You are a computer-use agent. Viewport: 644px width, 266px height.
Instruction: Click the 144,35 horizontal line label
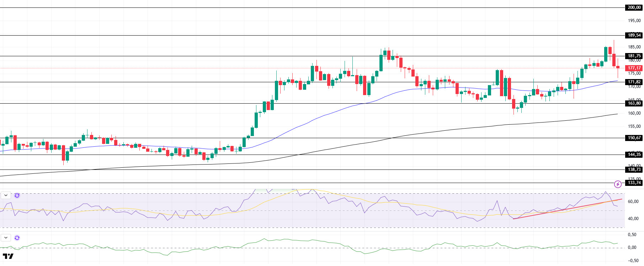[634, 155]
